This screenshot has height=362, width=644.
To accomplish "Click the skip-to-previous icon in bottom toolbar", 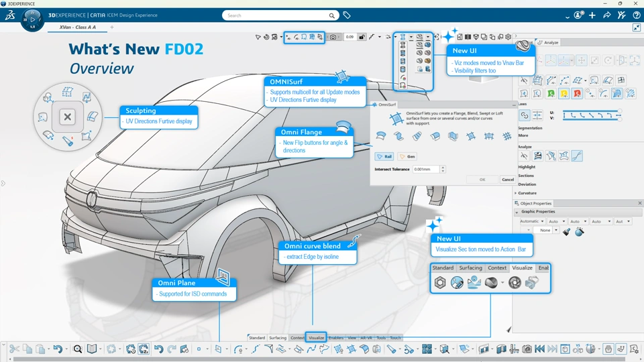I will (539, 349).
